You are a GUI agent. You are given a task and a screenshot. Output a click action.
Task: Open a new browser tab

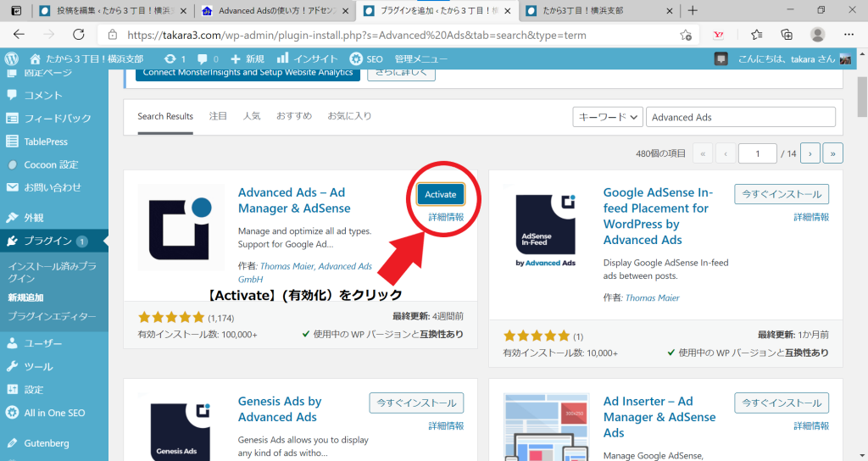point(693,10)
